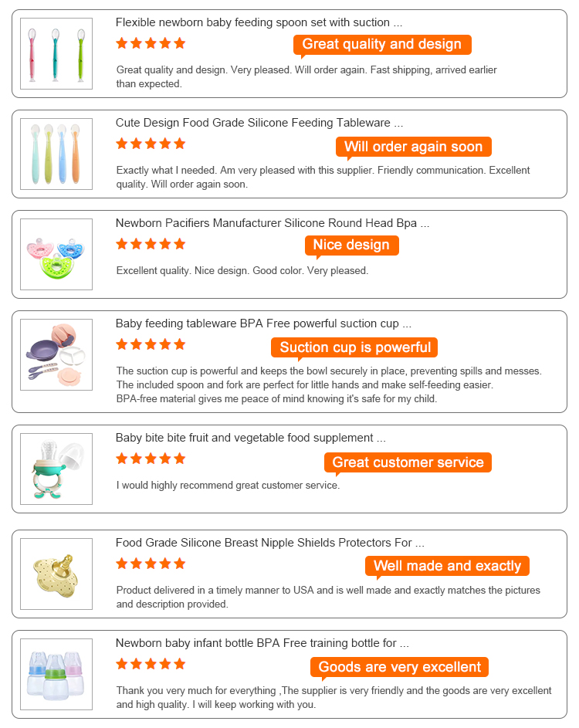Open "Baby bite bite fruit and vegetable" title
Image resolution: width=579 pixels, height=728 pixels.
[x=250, y=438]
